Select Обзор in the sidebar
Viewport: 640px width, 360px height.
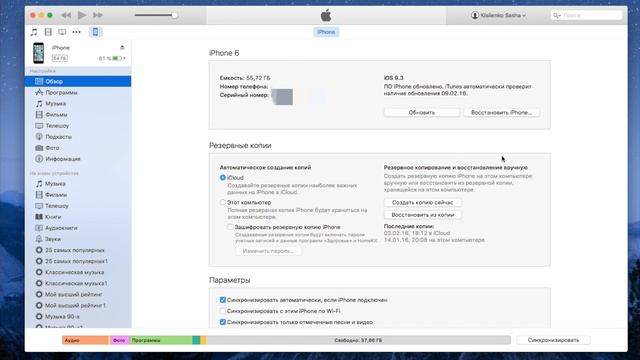pos(78,81)
